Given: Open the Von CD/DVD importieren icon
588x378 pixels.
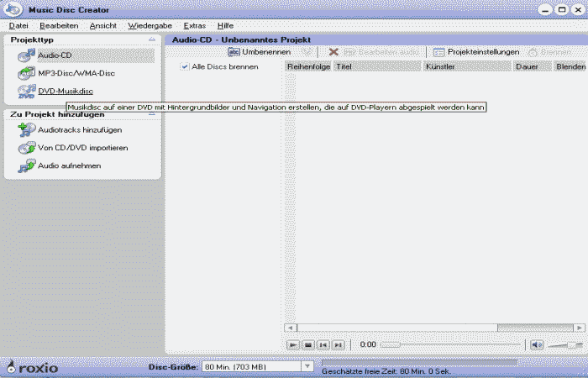Looking at the screenshot, I should (x=25, y=148).
